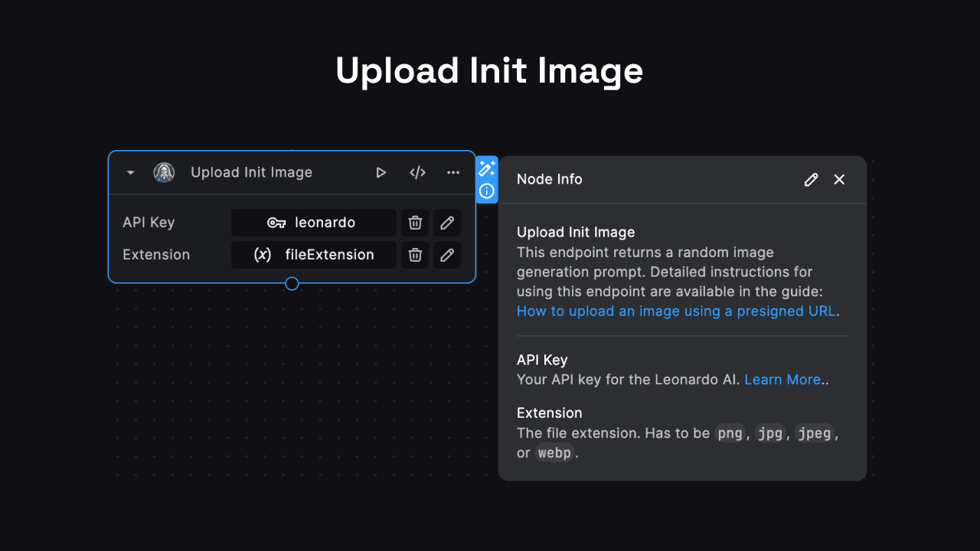Open the code view for the node

coord(417,172)
